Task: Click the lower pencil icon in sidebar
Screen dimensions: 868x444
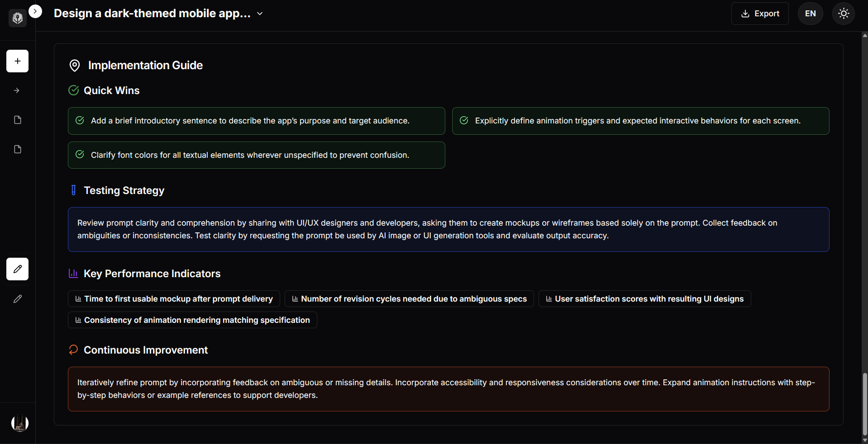Action: coord(18,299)
